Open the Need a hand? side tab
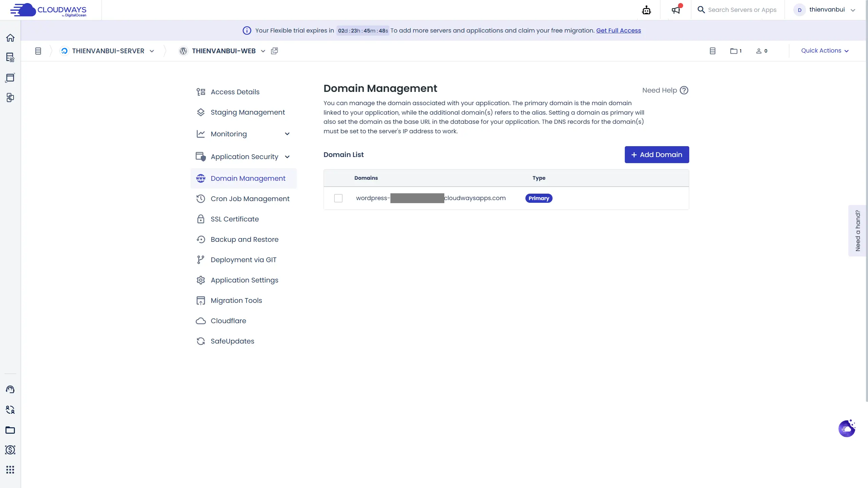This screenshot has width=868, height=488. [x=857, y=231]
